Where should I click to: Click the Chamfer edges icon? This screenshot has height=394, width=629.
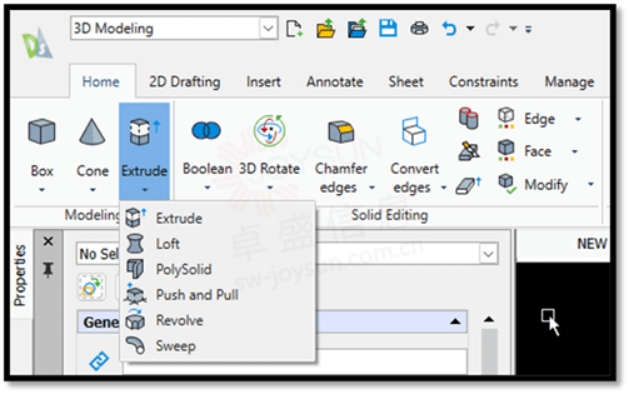[x=341, y=132]
